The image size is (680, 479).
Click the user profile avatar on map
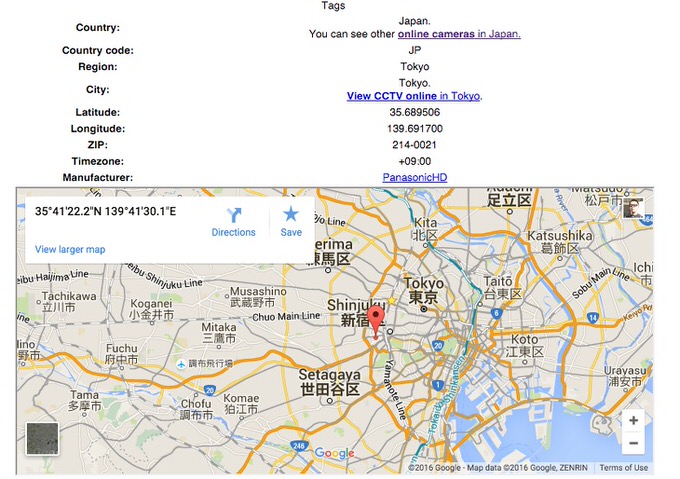pos(633,207)
